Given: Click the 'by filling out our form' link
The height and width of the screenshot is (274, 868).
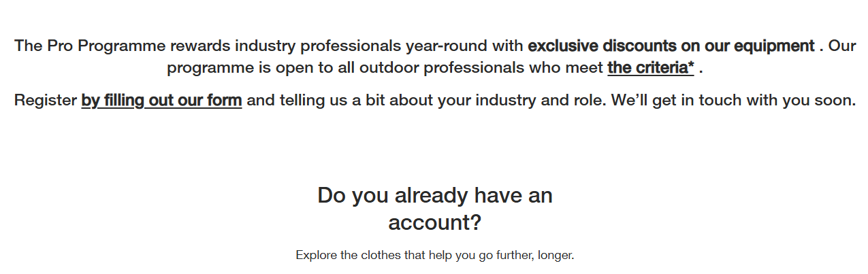Looking at the screenshot, I should pos(161,101).
